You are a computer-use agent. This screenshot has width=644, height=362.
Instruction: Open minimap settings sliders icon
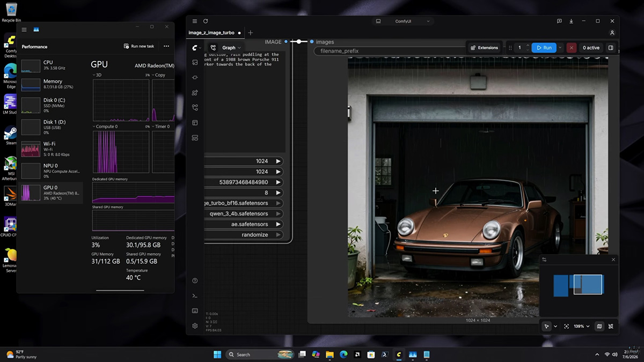click(x=544, y=260)
